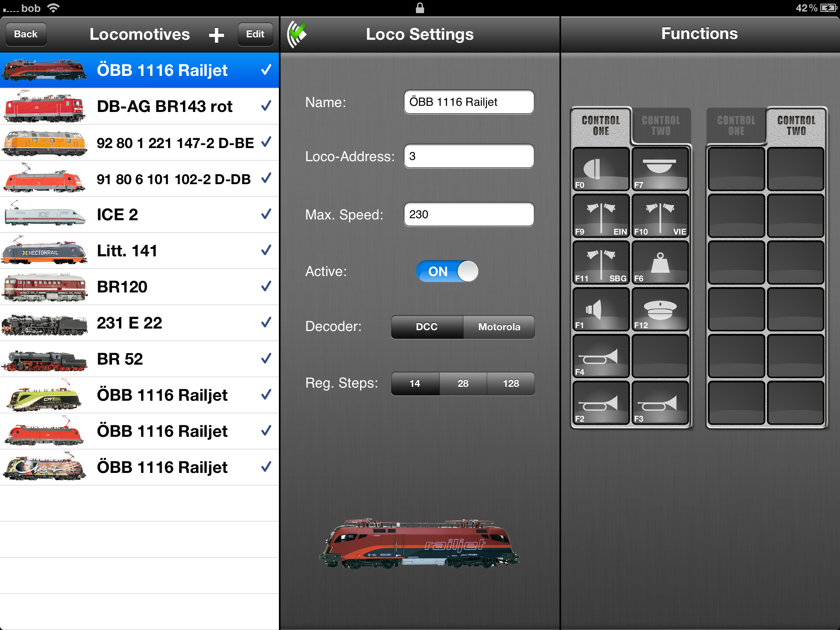
Task: Tap the F2 horn function button
Action: click(601, 403)
